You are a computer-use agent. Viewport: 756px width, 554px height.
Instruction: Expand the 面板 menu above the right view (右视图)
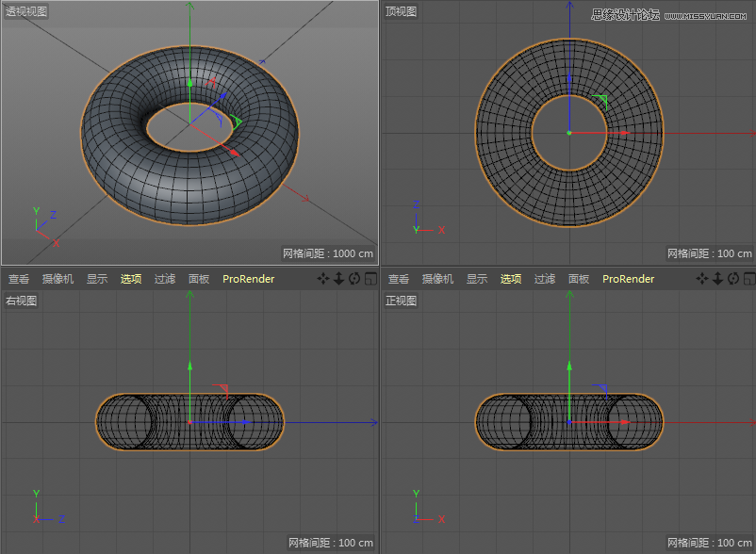199,279
